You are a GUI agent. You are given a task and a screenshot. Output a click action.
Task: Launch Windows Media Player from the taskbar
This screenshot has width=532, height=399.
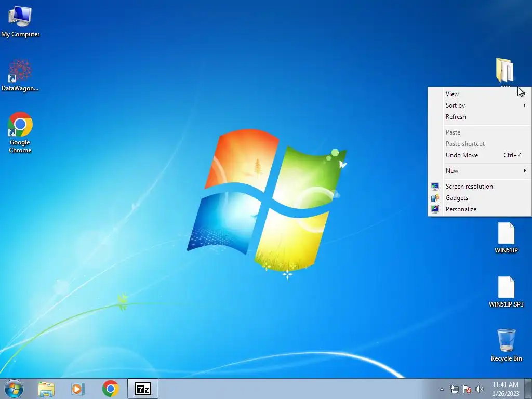pos(78,389)
